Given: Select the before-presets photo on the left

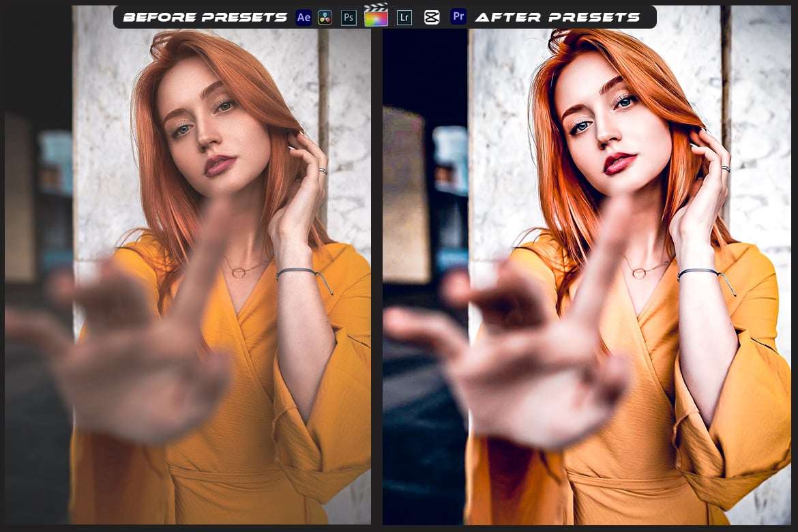Looking at the screenshot, I should point(188,265).
